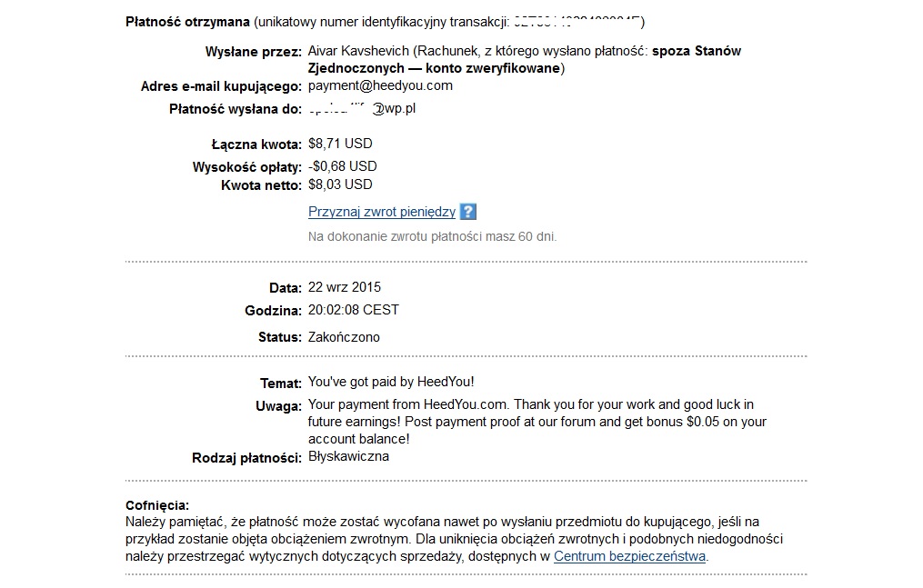Click the Cofnięcia section heading

[x=157, y=505]
